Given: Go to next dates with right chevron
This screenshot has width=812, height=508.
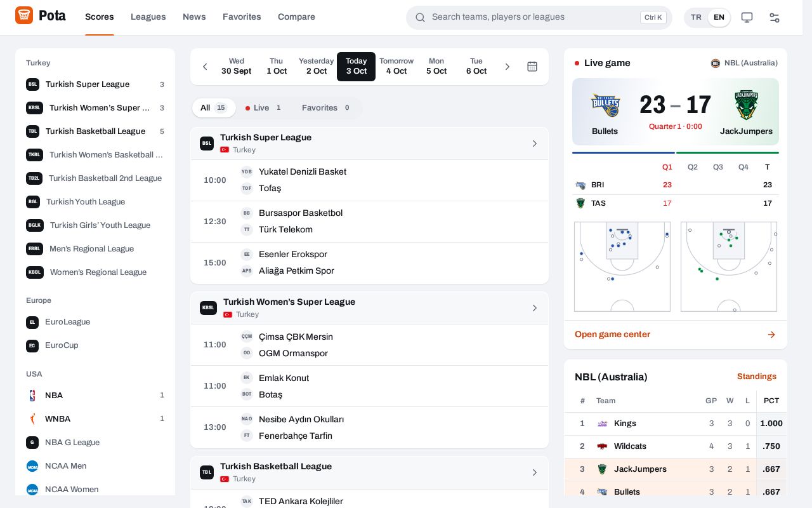Looking at the screenshot, I should [507, 67].
